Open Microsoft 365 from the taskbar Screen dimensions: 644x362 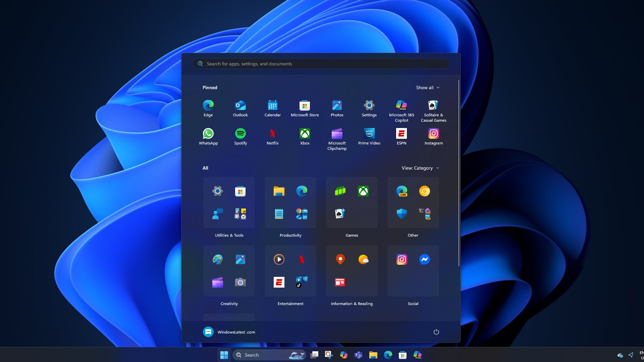click(418, 355)
